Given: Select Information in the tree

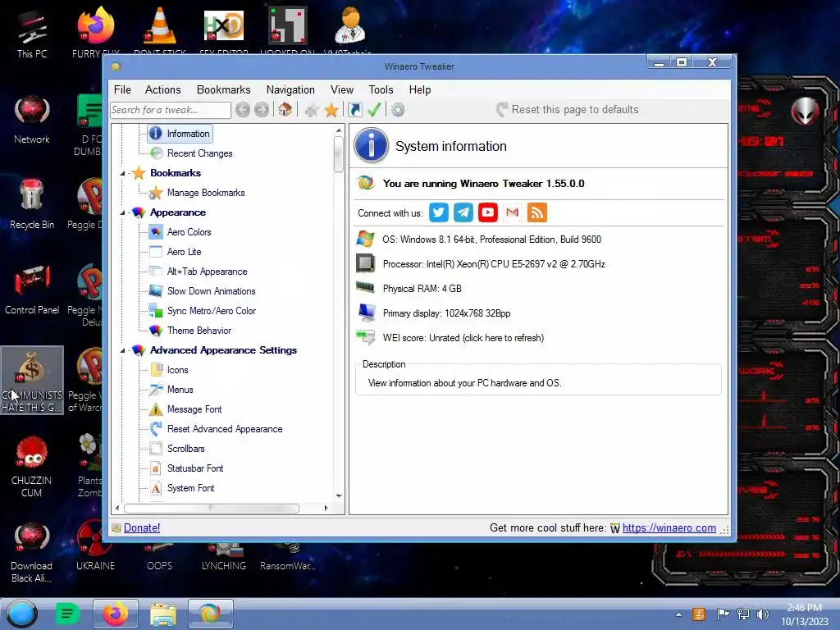Looking at the screenshot, I should (188, 134).
